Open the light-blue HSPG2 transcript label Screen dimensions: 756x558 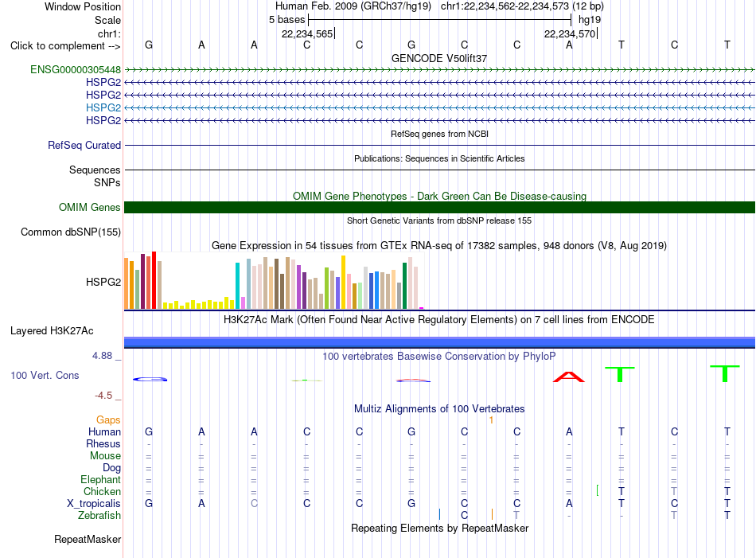(x=103, y=107)
